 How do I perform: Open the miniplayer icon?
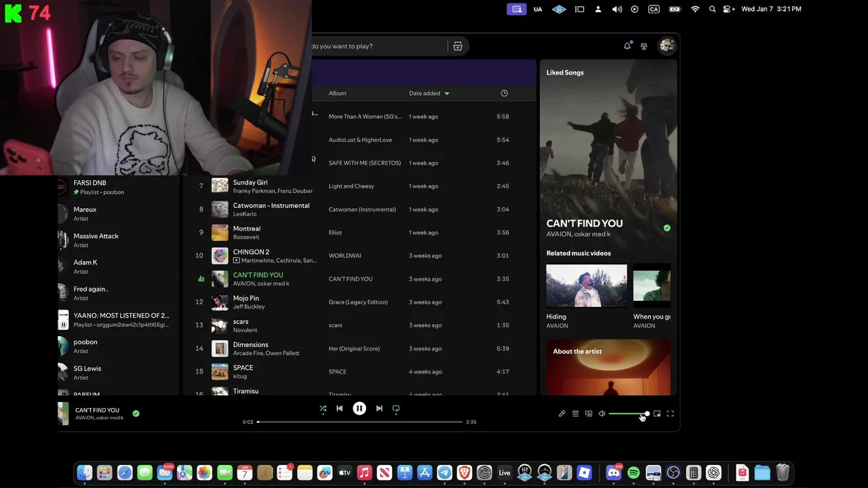[x=657, y=413]
